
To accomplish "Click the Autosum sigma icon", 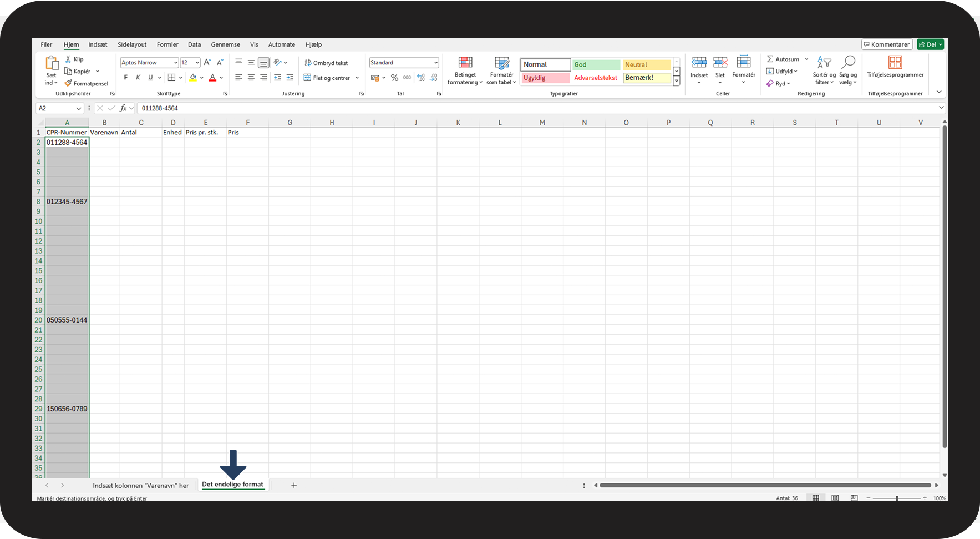I will tap(770, 59).
